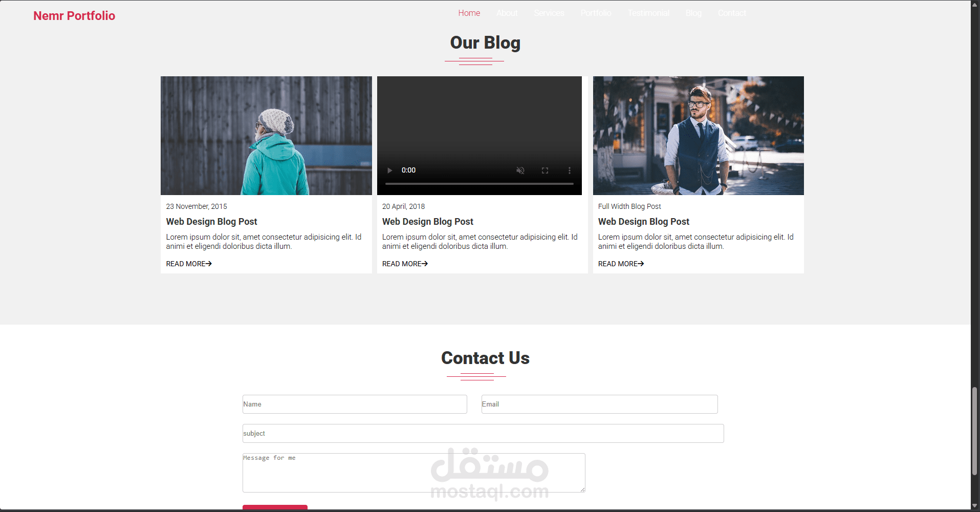
Task: Click the 20 April, 2018 date
Action: pyautogui.click(x=403, y=206)
